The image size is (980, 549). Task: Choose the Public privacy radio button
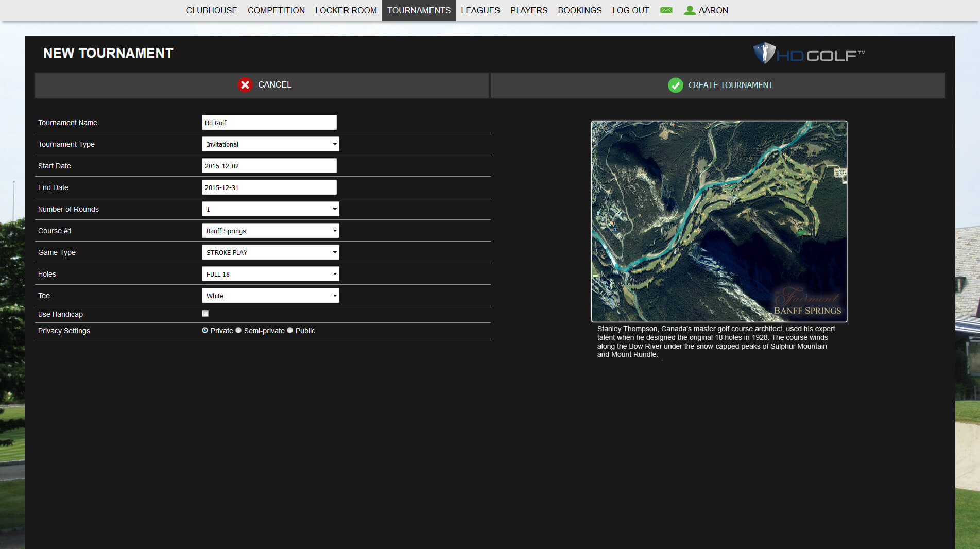coord(290,331)
